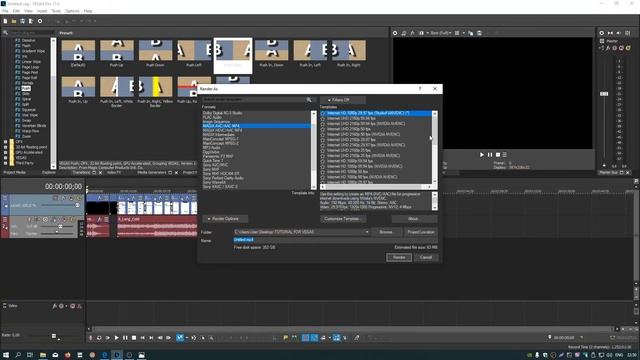
Task: Click the taskbar Search icon
Action: (18, 355)
